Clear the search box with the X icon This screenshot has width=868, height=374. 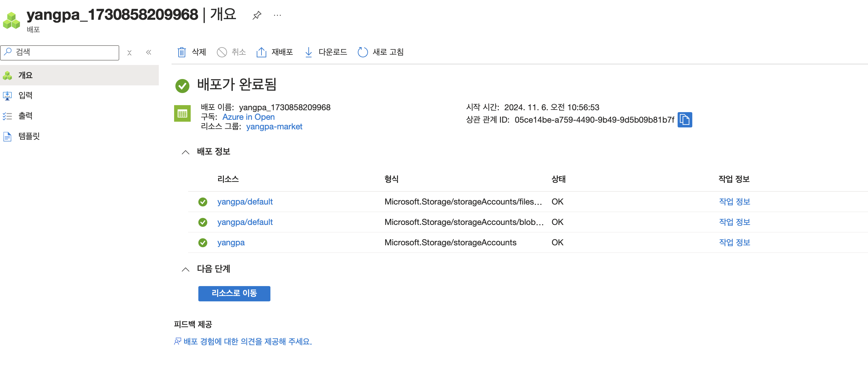tap(129, 53)
